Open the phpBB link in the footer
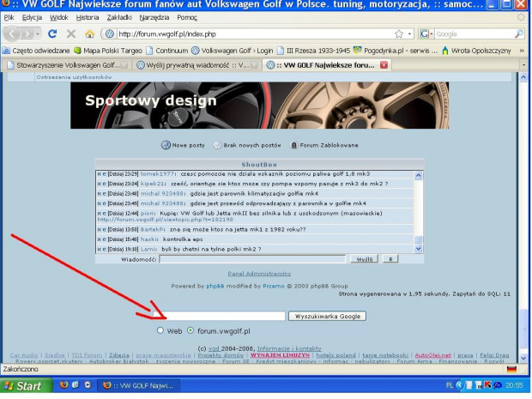 coord(215,286)
